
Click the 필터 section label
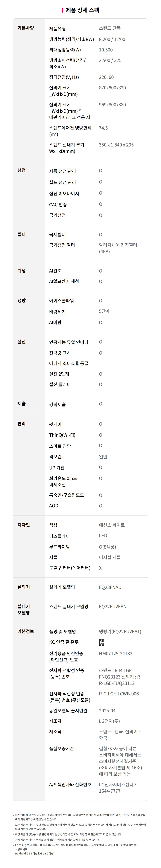click(x=22, y=234)
